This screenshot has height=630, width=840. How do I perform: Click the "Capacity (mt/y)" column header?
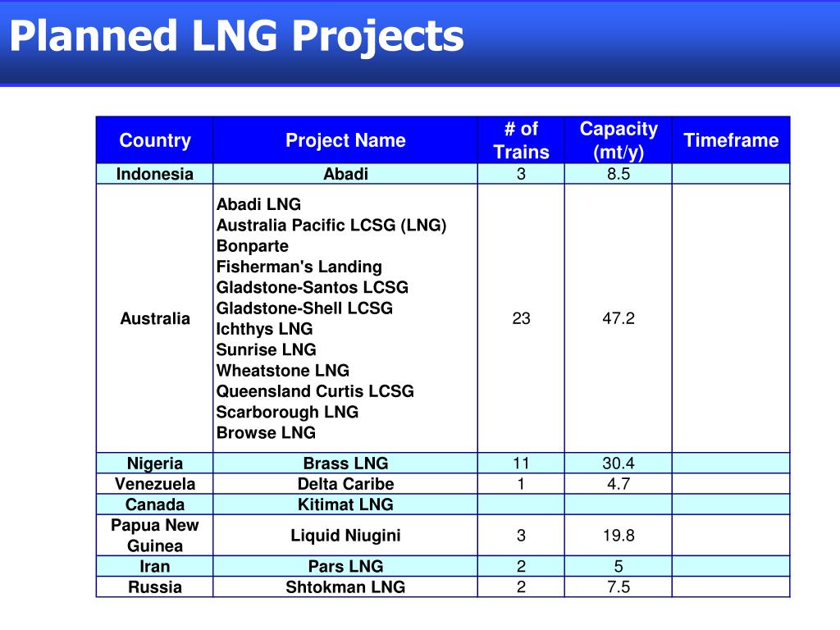click(619, 140)
